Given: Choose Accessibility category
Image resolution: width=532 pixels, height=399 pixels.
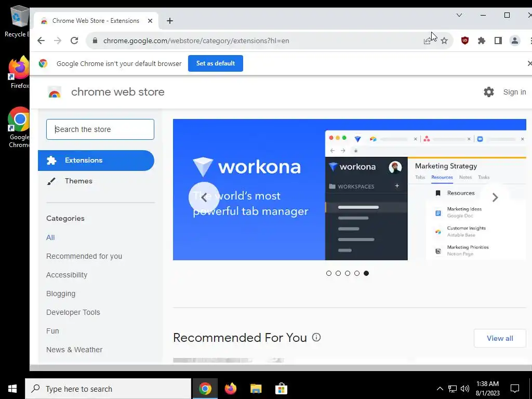Looking at the screenshot, I should tap(67, 275).
